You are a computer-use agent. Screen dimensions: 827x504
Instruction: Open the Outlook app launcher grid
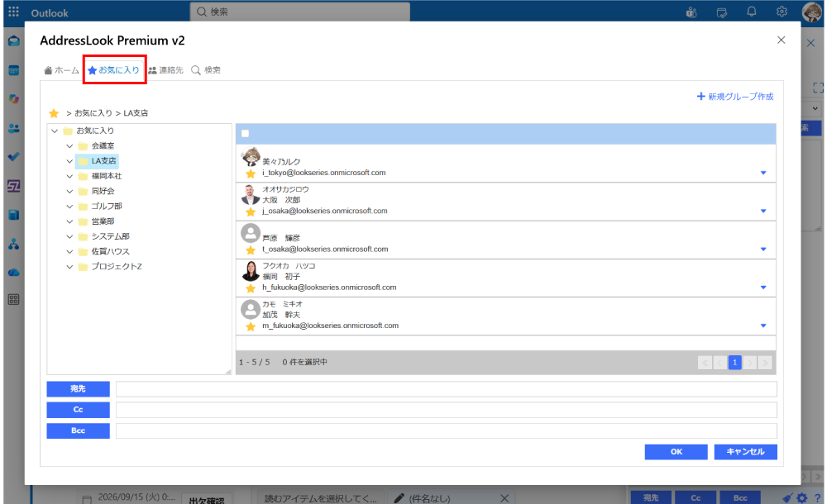[14, 12]
